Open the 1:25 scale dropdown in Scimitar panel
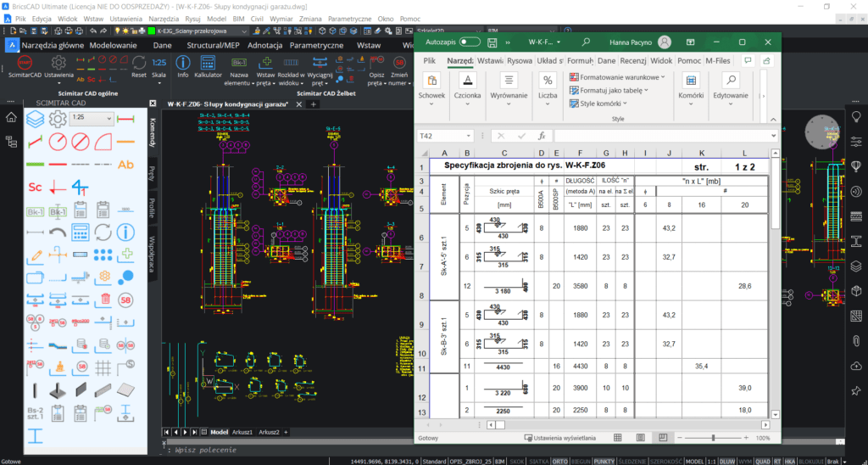The height and width of the screenshot is (465, 868). point(108,117)
